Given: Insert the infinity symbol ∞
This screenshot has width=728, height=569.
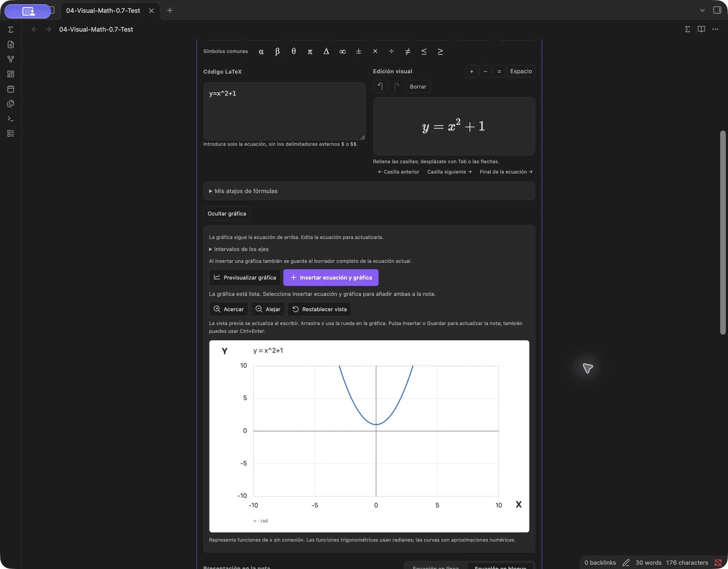Looking at the screenshot, I should pos(342,51).
